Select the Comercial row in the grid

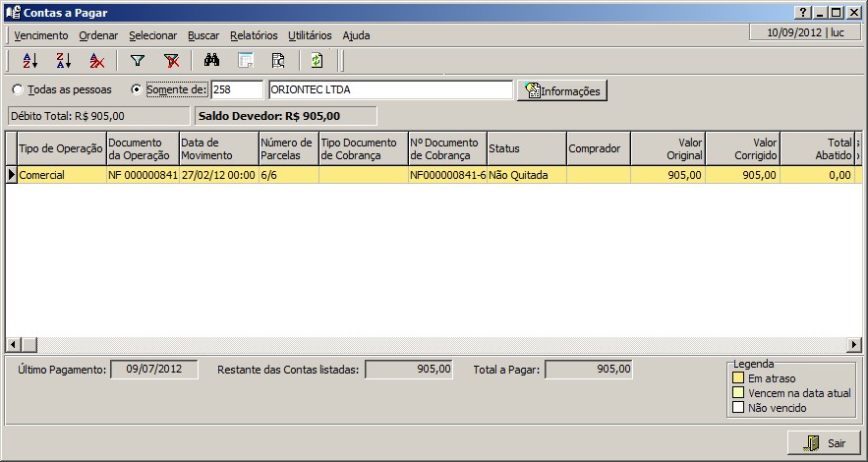click(x=59, y=175)
